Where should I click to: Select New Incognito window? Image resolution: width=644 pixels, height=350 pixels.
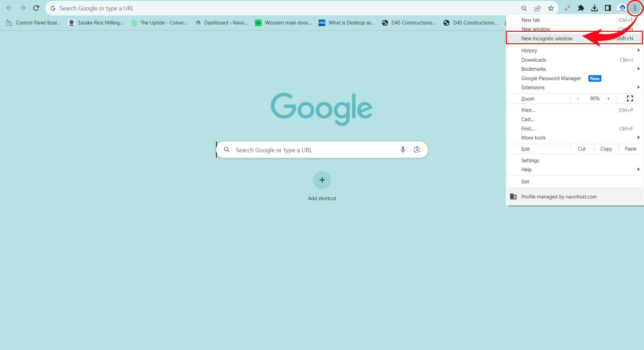point(547,39)
